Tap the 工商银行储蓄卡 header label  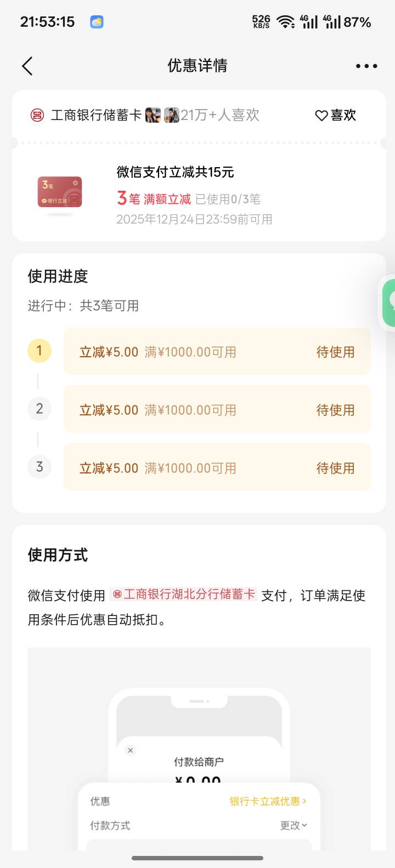click(x=96, y=115)
